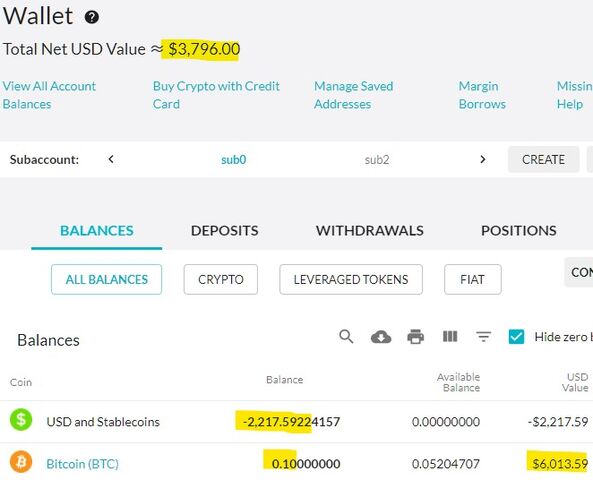The image size is (593, 480).
Task: Open the view columns icon
Action: pos(450,336)
